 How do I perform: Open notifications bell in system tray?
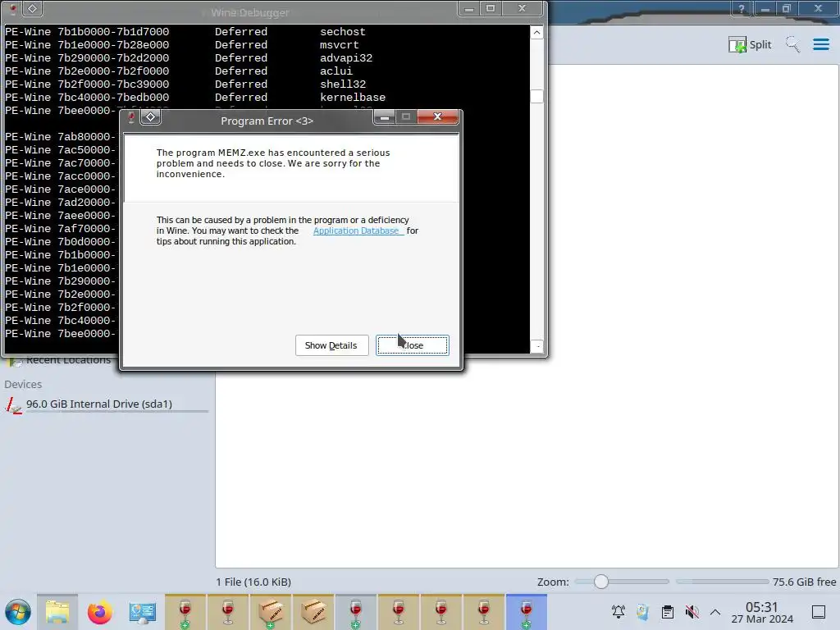pyautogui.click(x=619, y=612)
